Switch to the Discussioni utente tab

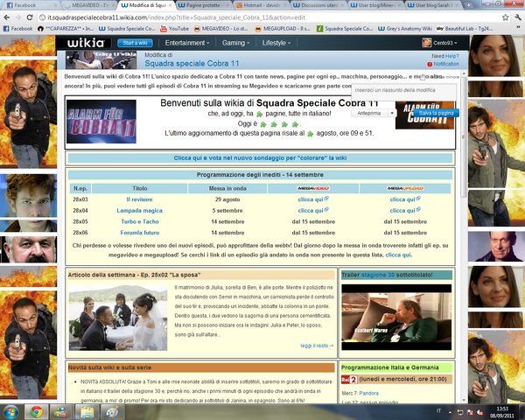point(318,5)
